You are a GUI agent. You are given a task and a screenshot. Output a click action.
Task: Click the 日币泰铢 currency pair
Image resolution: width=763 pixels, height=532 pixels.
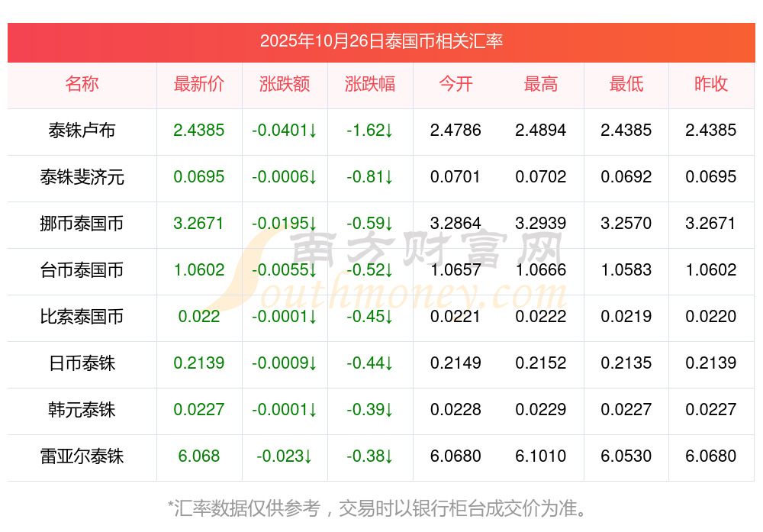[x=82, y=363]
